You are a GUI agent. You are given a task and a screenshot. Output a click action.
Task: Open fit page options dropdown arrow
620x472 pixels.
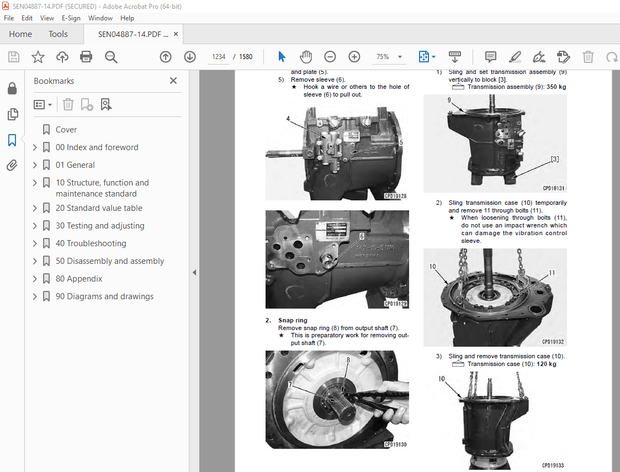click(434, 57)
